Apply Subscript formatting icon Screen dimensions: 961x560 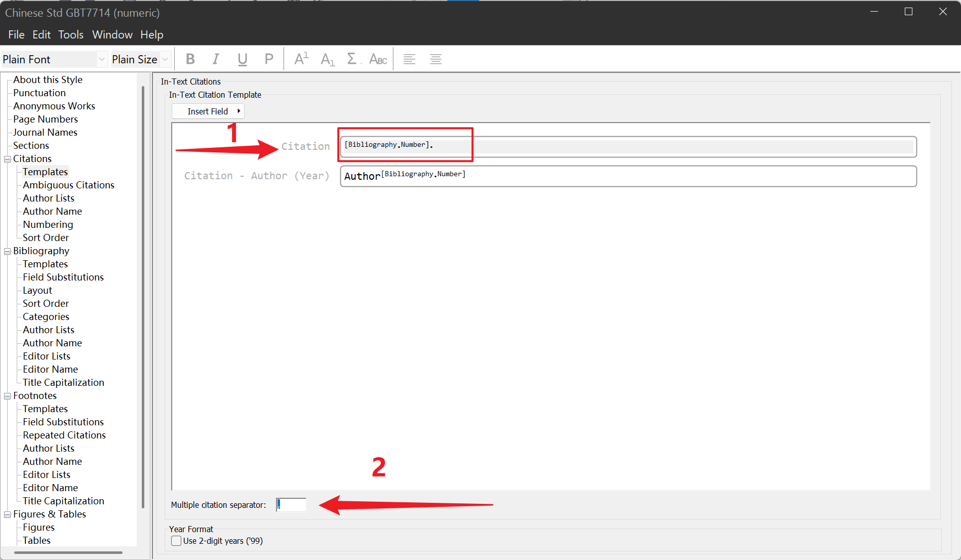(328, 59)
